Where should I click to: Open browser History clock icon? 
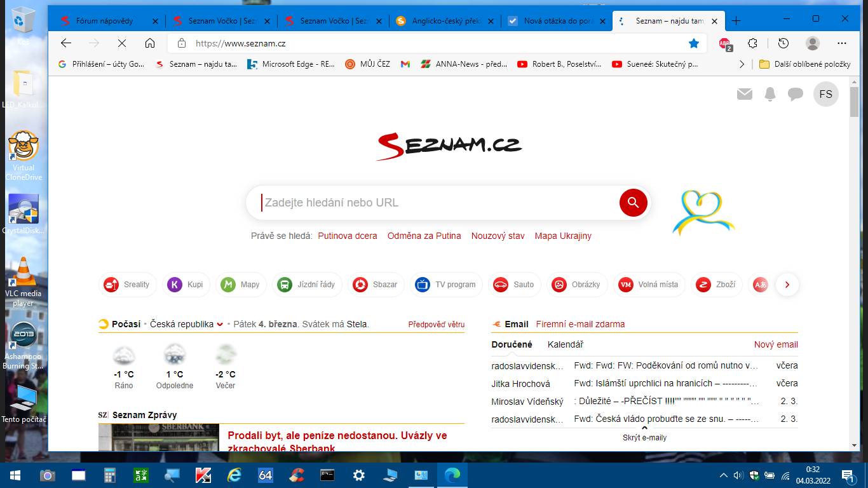click(783, 43)
